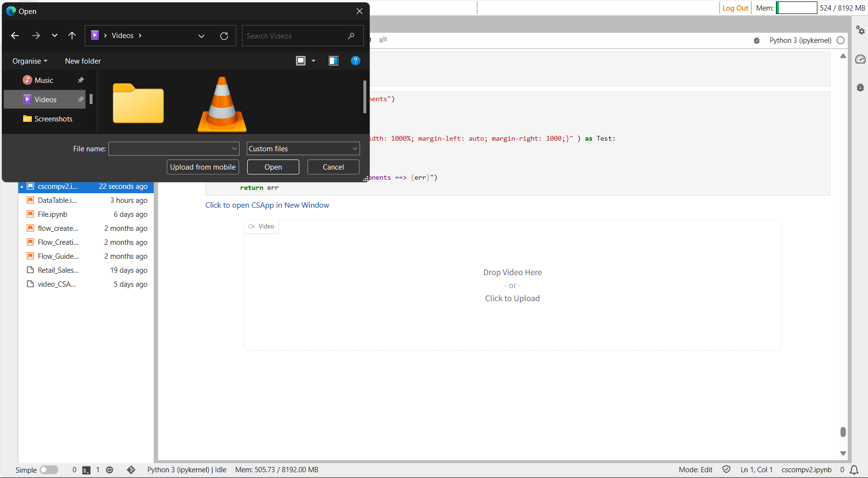Expand address bar path dropdown

201,36
